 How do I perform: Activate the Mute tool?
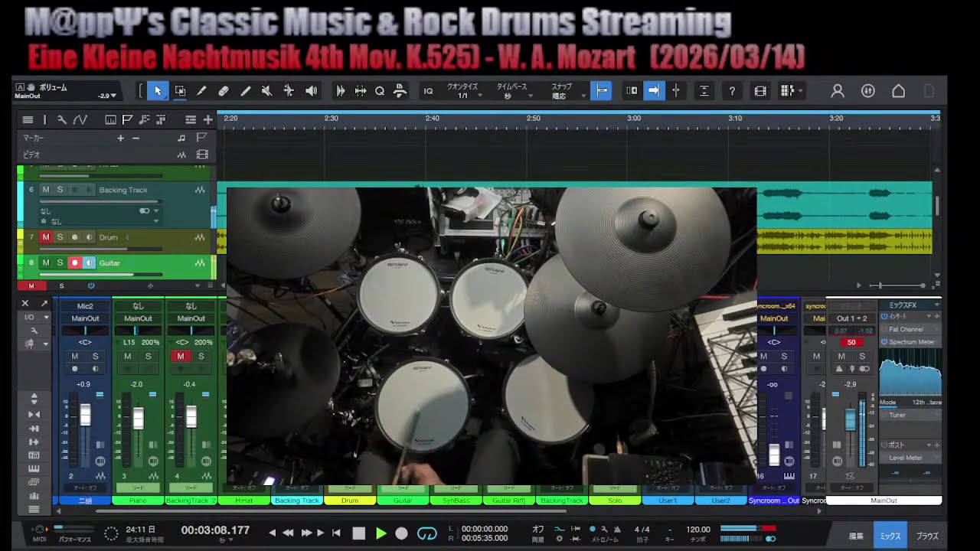266,91
